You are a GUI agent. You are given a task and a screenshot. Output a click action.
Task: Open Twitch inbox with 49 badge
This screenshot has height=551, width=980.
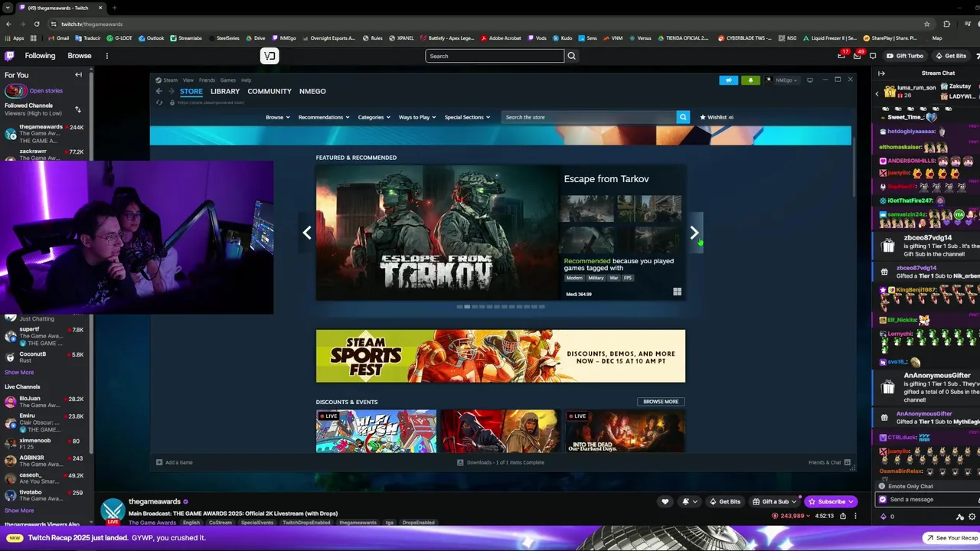858,56
